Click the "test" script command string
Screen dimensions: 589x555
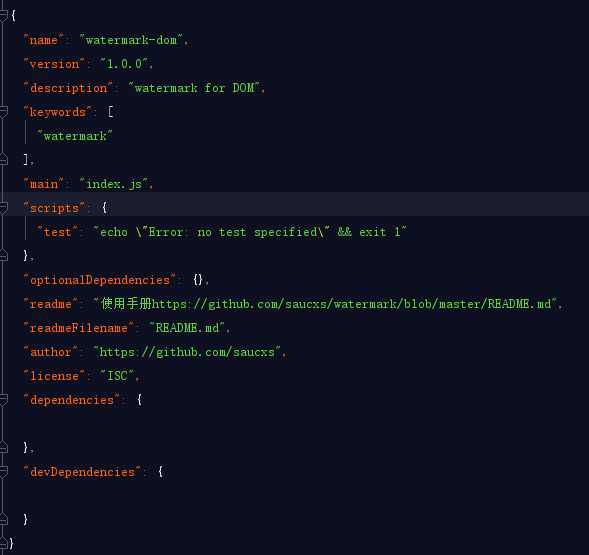click(x=250, y=232)
